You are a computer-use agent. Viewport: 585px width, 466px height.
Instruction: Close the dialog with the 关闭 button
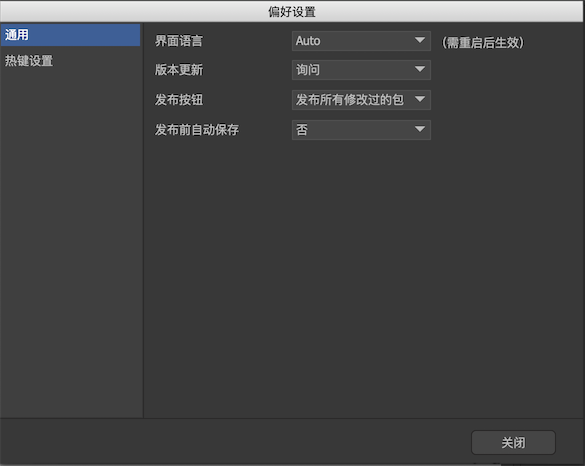513,442
